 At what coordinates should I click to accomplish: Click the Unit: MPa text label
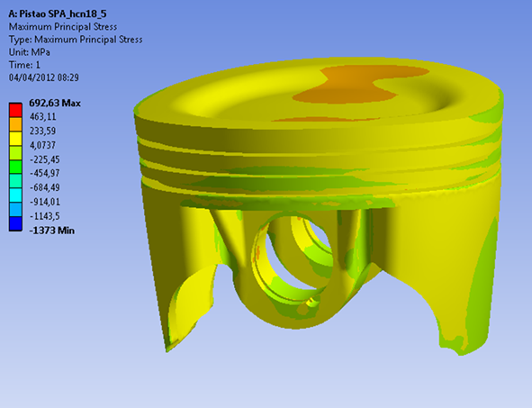[30, 52]
